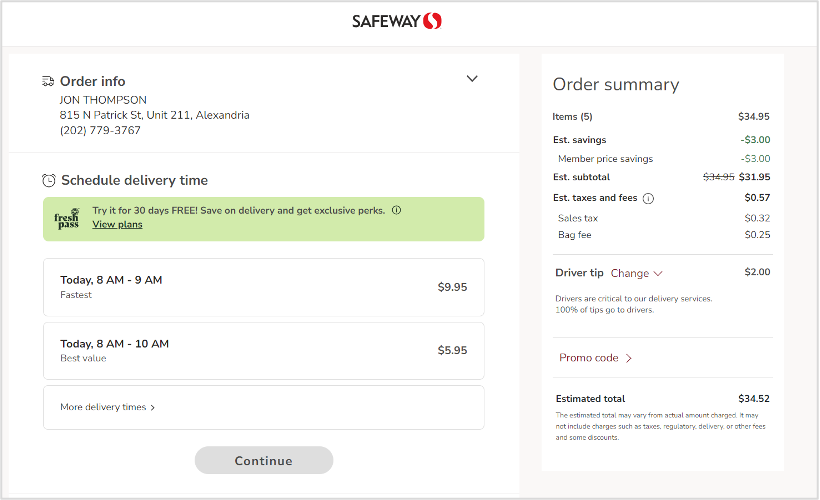
Task: Open the Driver tip Change dropdown
Action: coord(636,273)
